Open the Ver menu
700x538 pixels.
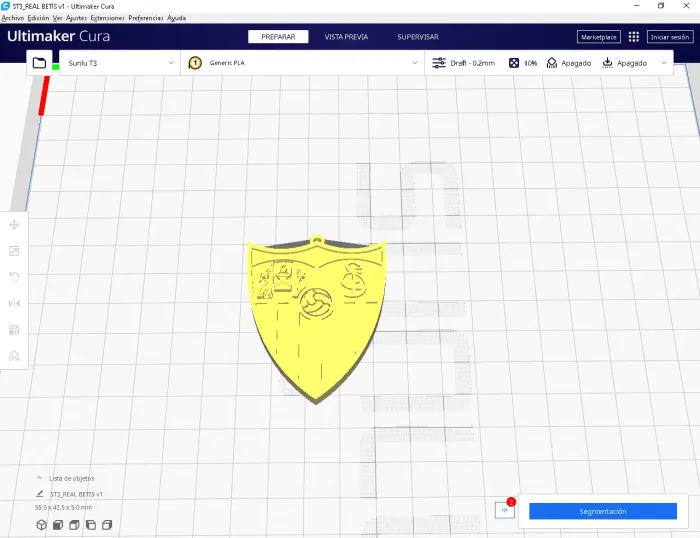[58, 18]
